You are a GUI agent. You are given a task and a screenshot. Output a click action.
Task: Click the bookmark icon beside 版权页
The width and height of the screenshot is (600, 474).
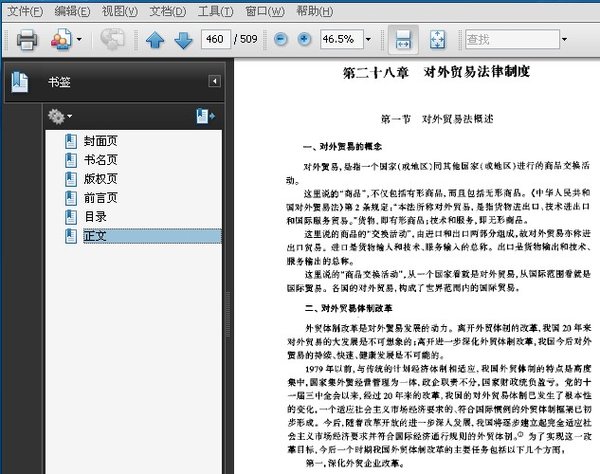click(x=71, y=179)
